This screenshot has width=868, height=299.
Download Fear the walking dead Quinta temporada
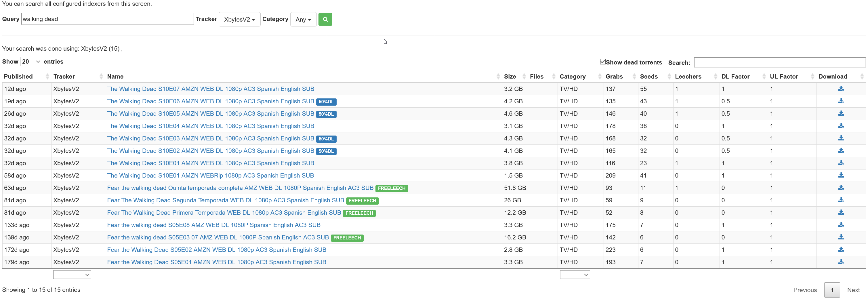click(841, 188)
